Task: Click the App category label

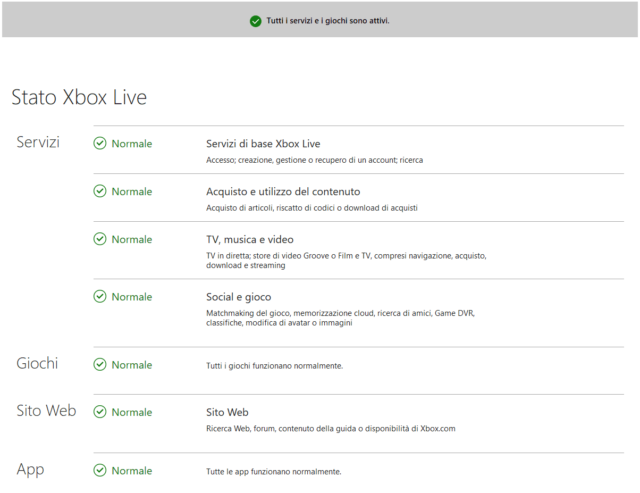Action: point(30,469)
